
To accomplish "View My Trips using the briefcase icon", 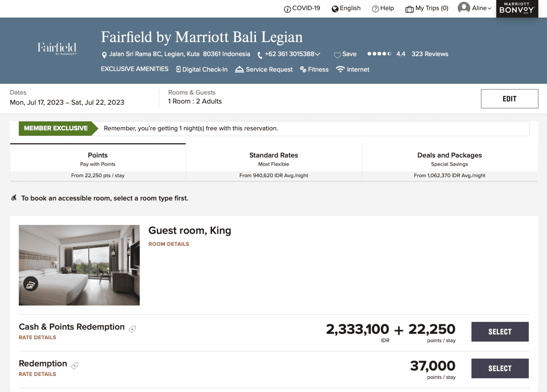I will 409,8.
